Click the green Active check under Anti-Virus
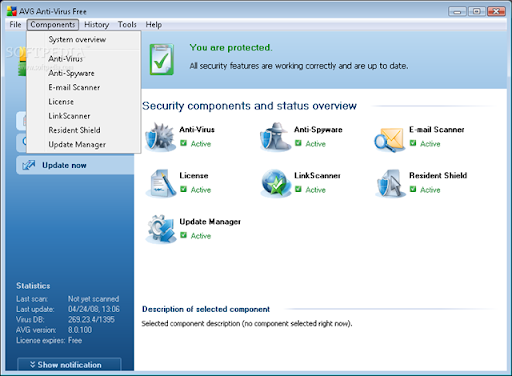This screenshot has width=512, height=376. 183,143
